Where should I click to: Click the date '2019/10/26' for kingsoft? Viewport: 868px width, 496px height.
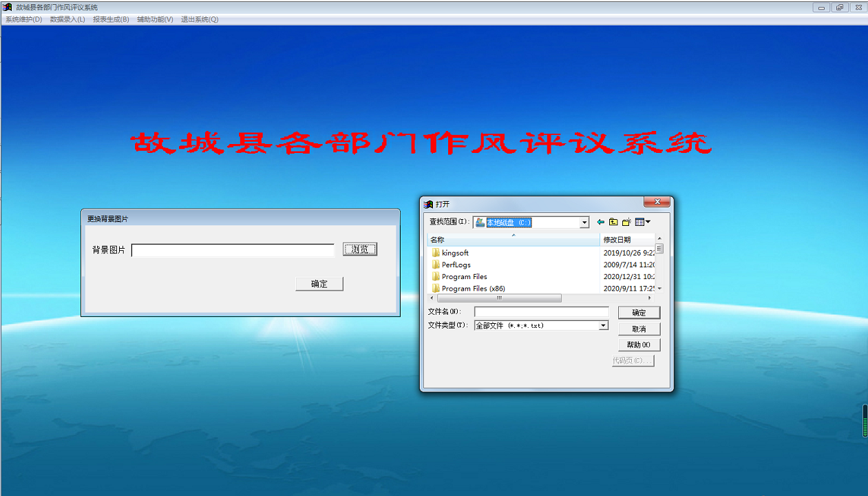coord(623,253)
